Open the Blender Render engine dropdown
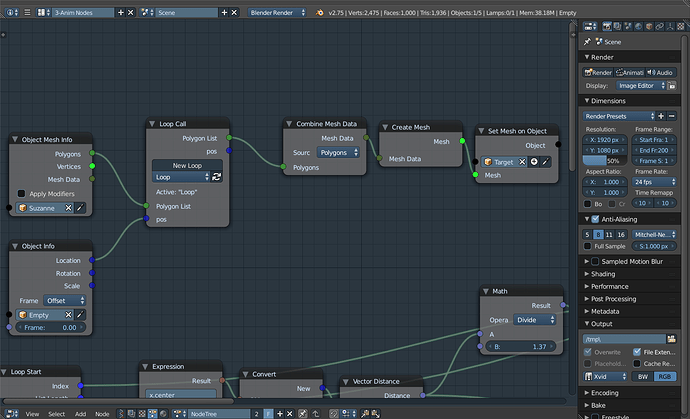 (x=277, y=12)
